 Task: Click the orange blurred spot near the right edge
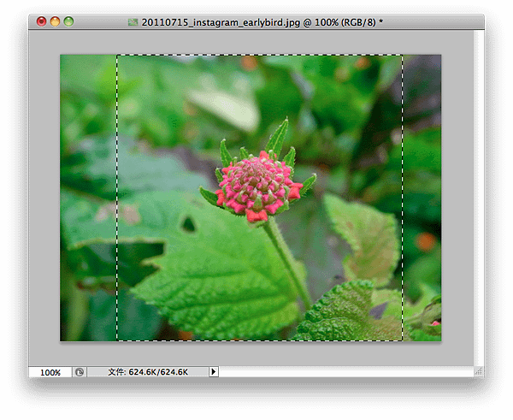426,241
